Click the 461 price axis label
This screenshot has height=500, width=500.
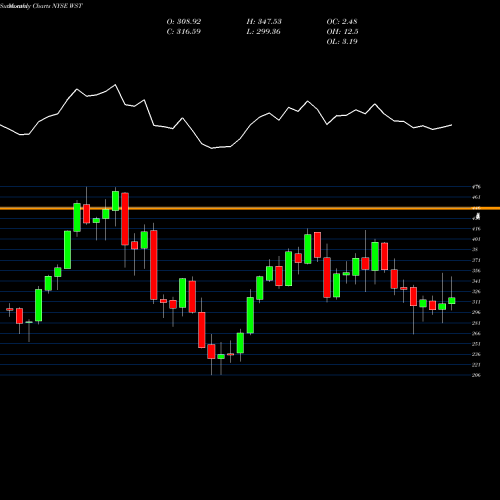click(477, 197)
